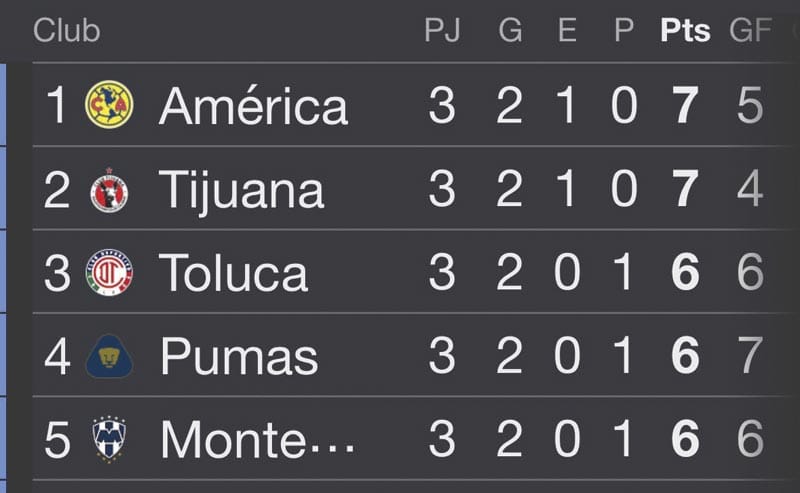
Task: Open the América team name link
Action: [x=254, y=105]
